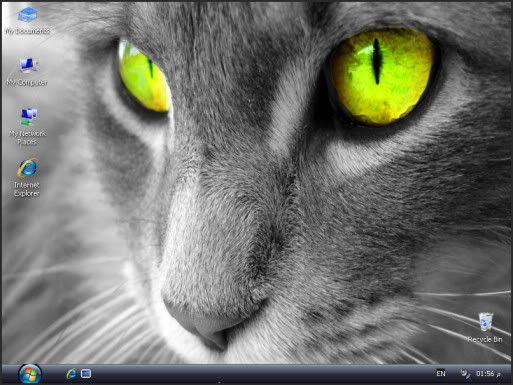513x385 pixels.
Task: Click the "Recycle Bin" label text
Action: click(485, 339)
